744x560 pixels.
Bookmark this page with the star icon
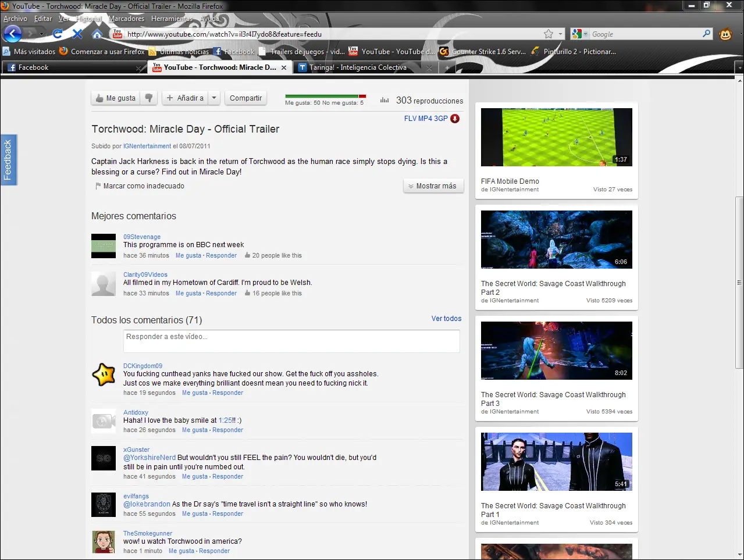(x=548, y=34)
